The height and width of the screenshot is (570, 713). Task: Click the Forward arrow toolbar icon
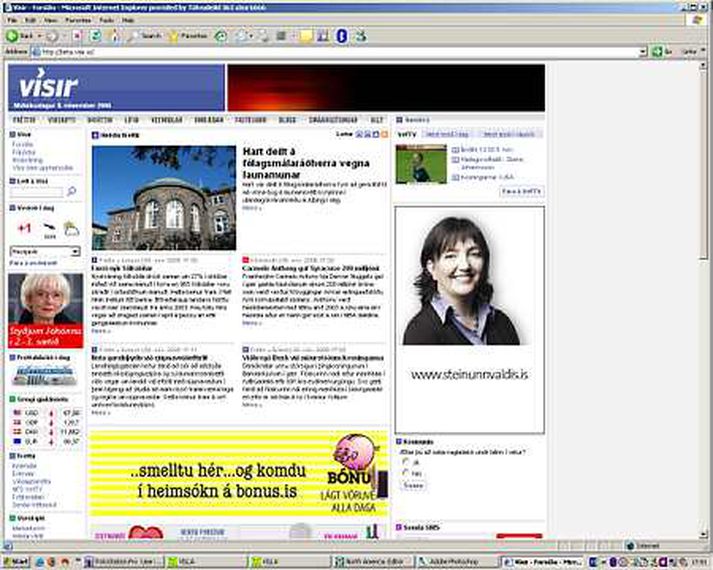(52, 36)
